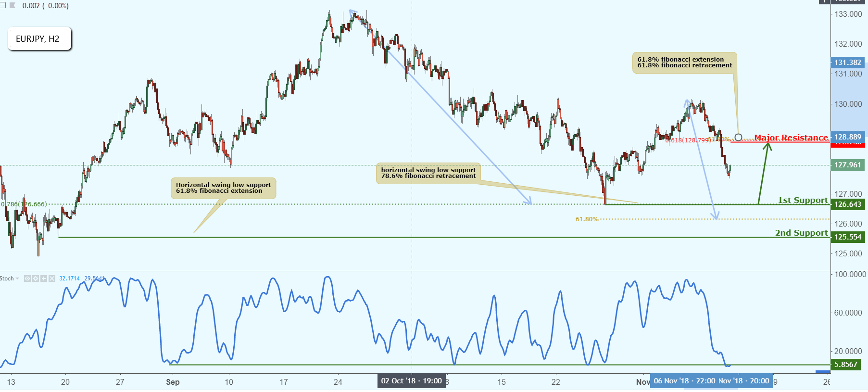Viewport: 868px width, 392px height.
Task: Select the EURJPY, H2 label box
Action: [39, 39]
